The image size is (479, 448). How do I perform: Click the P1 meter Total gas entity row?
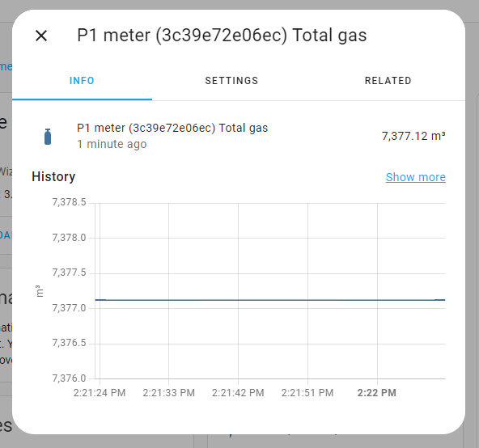tap(239, 136)
